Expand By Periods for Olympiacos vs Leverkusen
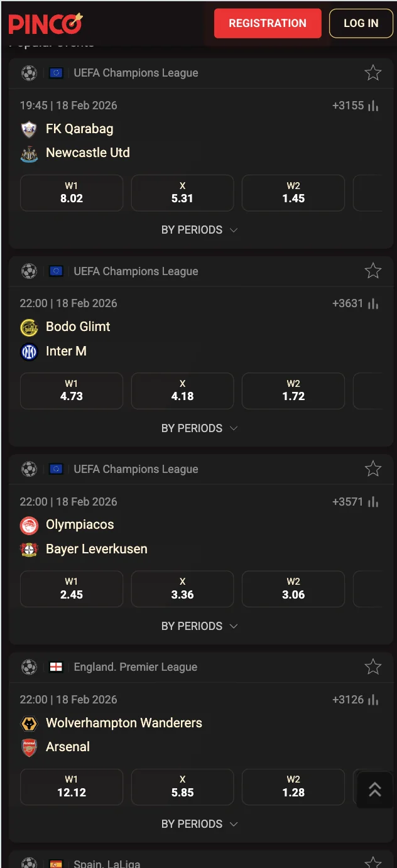Image resolution: width=397 pixels, height=868 pixels. coord(198,626)
